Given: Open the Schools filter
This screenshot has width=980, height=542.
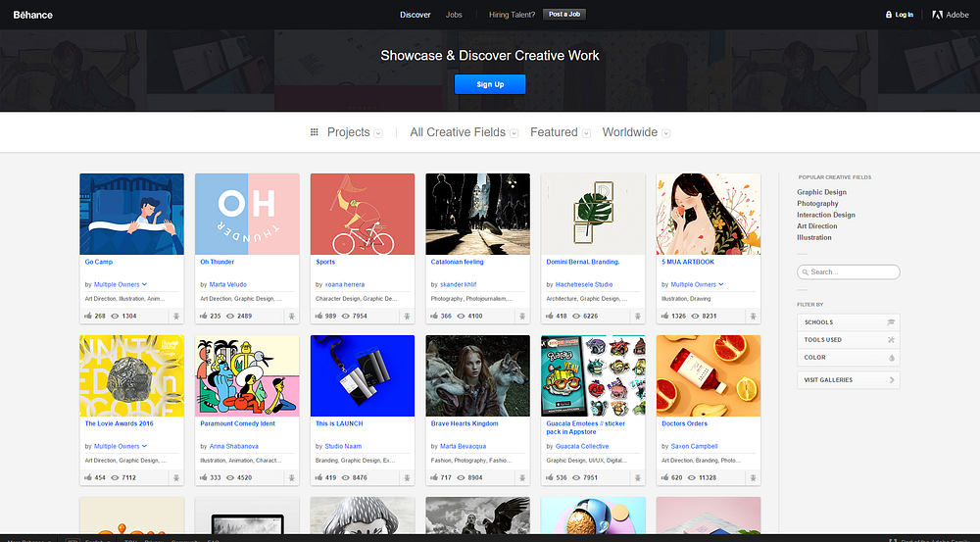Looking at the screenshot, I should coord(848,322).
